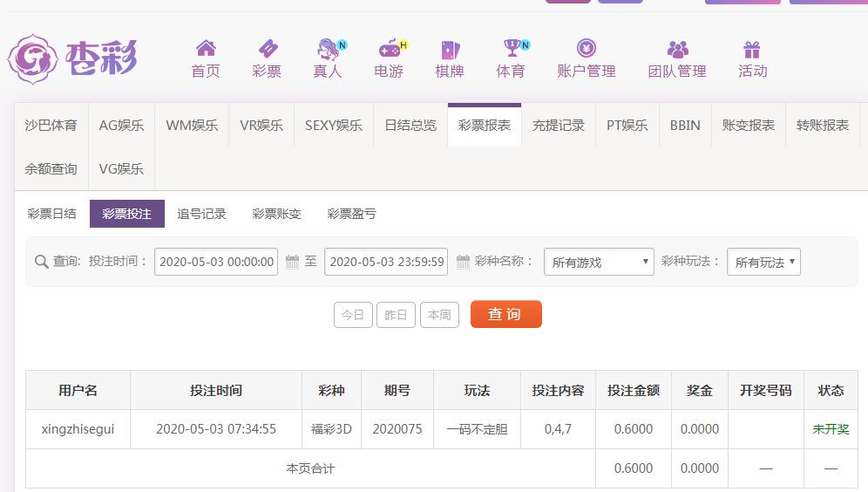Select the 真人 live dealer icon
The height and width of the screenshot is (492, 868).
[329, 49]
